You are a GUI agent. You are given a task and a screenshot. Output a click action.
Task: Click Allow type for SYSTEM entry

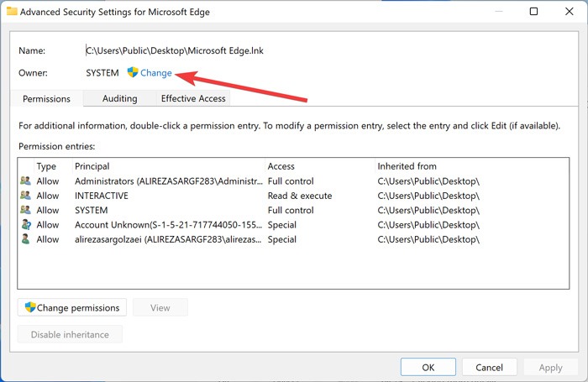coord(48,210)
